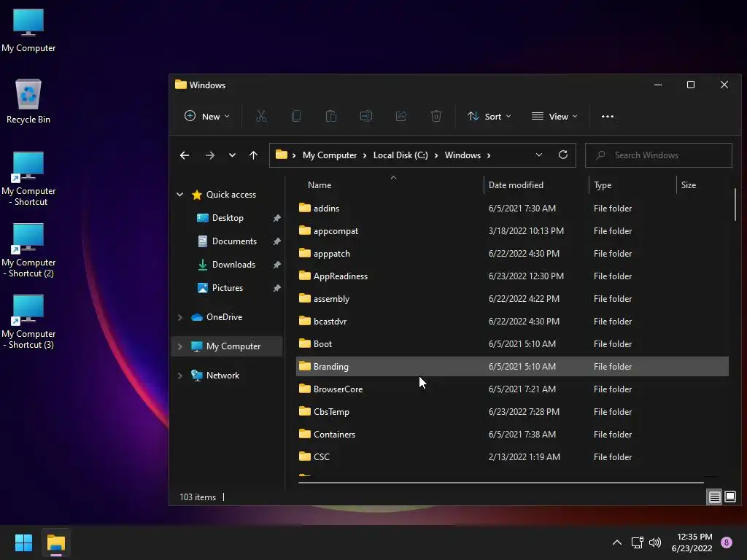The height and width of the screenshot is (560, 747).
Task: Select the addins folder
Action: (326, 208)
